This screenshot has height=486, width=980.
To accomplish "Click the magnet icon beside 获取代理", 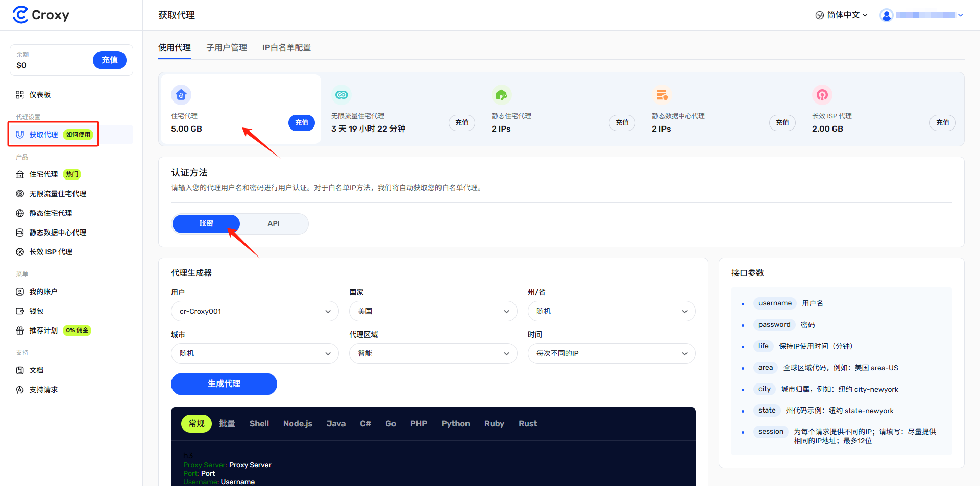I will tap(20, 135).
